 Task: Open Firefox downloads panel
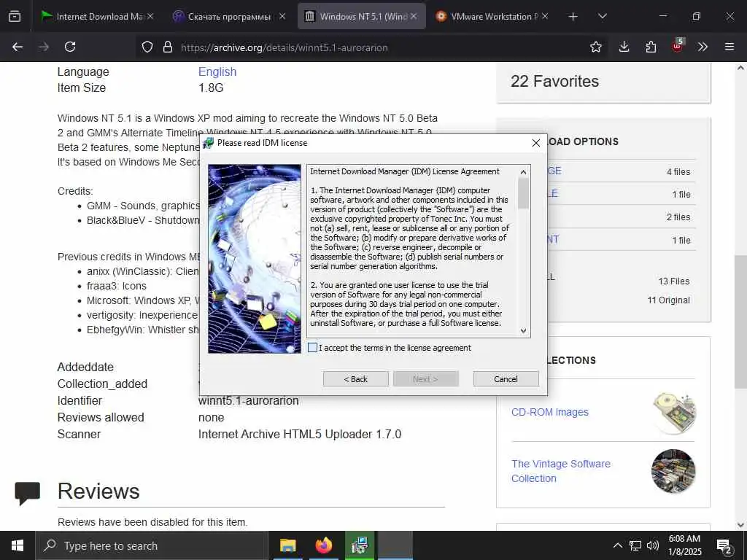tap(624, 47)
